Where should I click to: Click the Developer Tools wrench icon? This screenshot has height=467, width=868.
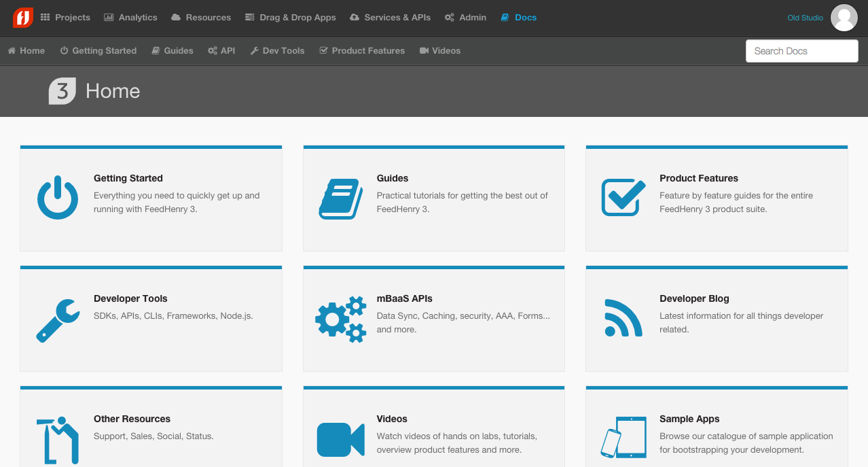(57, 319)
